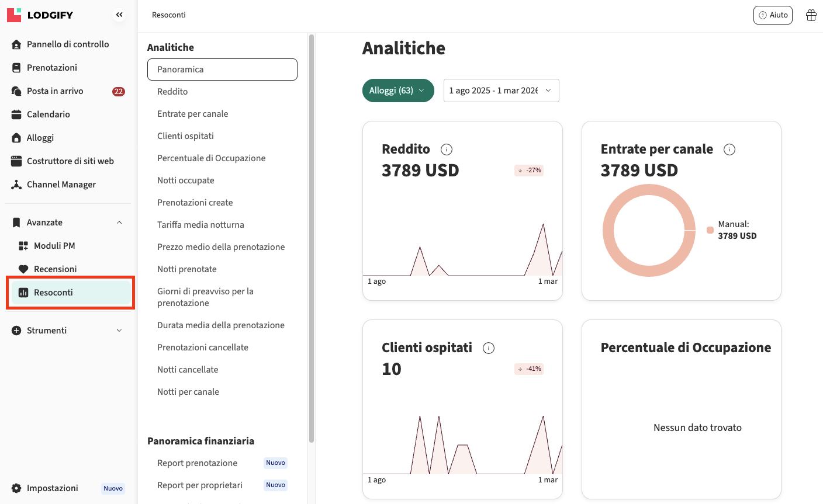Open info icon next to Reddito

pyautogui.click(x=447, y=150)
